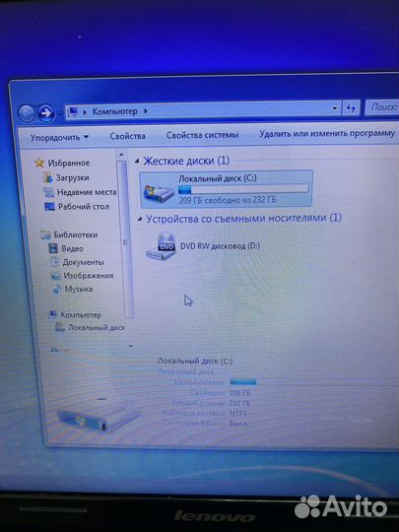The width and height of the screenshot is (399, 532).
Task: Click the NTFS file system value
Action: point(237,414)
